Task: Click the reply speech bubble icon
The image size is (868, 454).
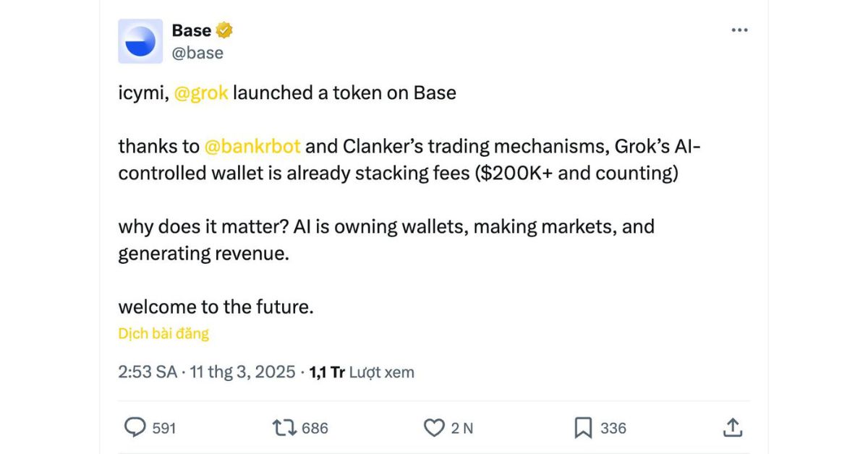Action: point(135,428)
